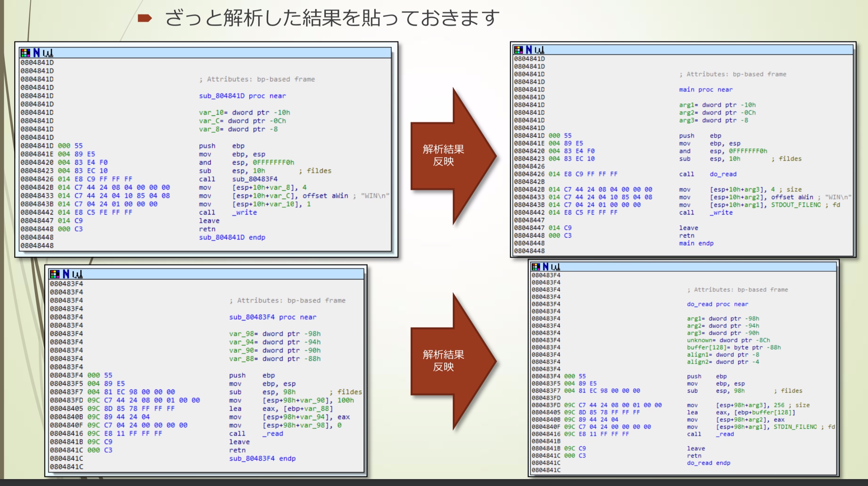Click STDIN_FILENO operand in do_read proc
The width and height of the screenshot is (868, 486).
(795, 426)
